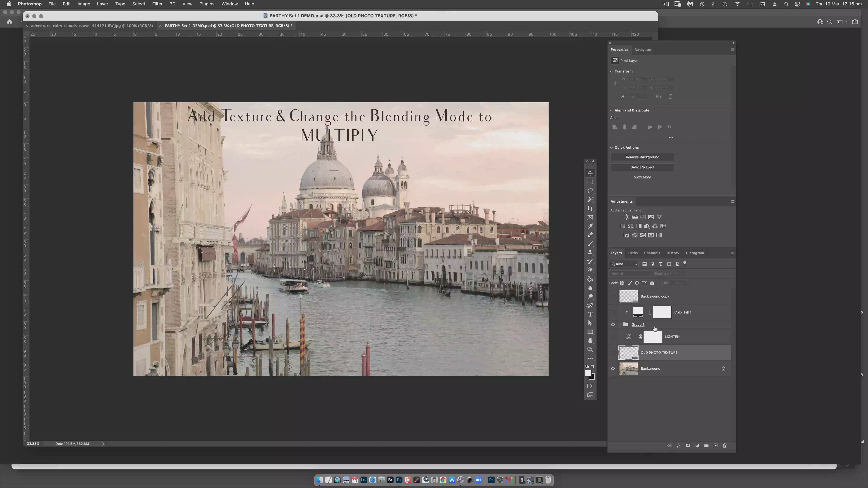Image resolution: width=868 pixels, height=488 pixels.
Task: Click the Delete layer trash icon
Action: click(725, 446)
